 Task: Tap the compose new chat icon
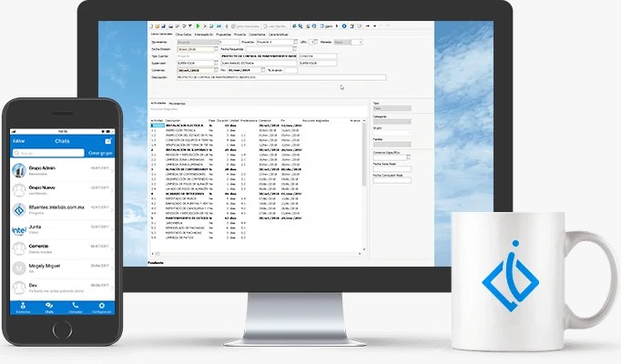108,141
